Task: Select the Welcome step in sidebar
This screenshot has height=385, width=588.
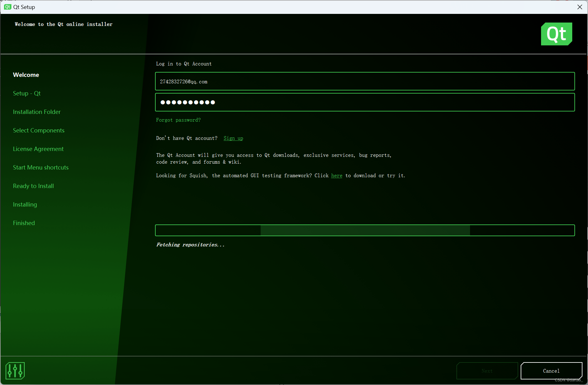Action: pyautogui.click(x=26, y=75)
